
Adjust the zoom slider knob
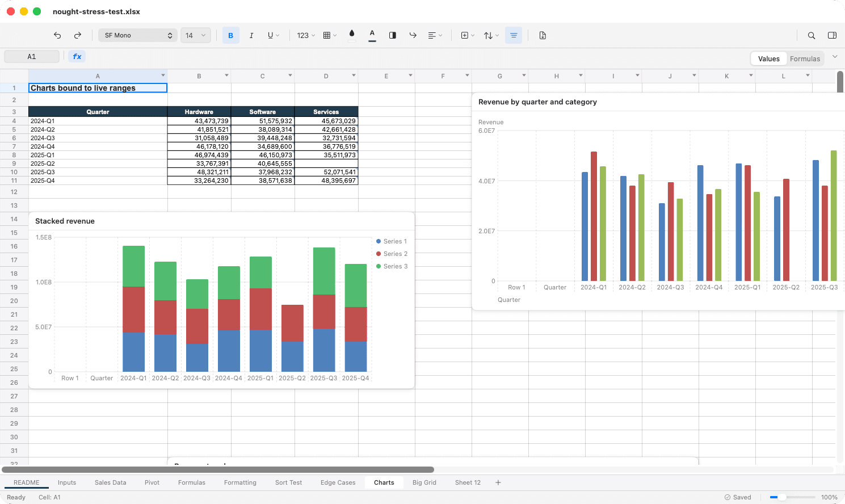coord(782,497)
